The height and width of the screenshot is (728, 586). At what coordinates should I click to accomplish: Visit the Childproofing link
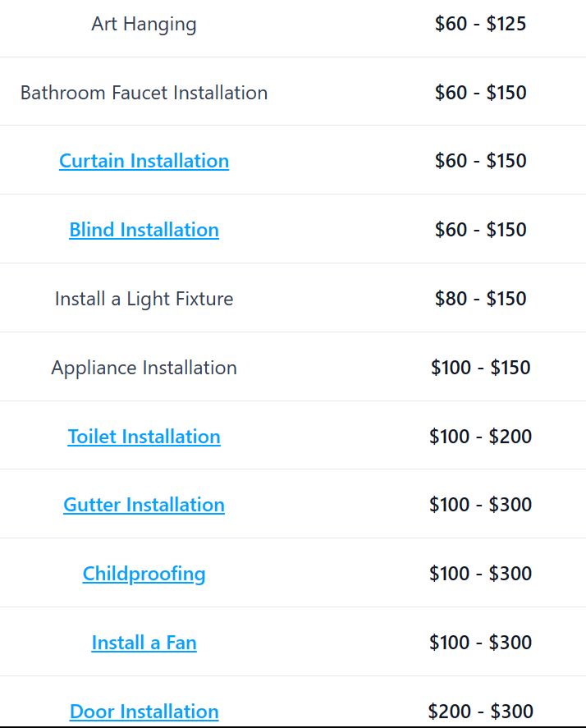tap(144, 574)
